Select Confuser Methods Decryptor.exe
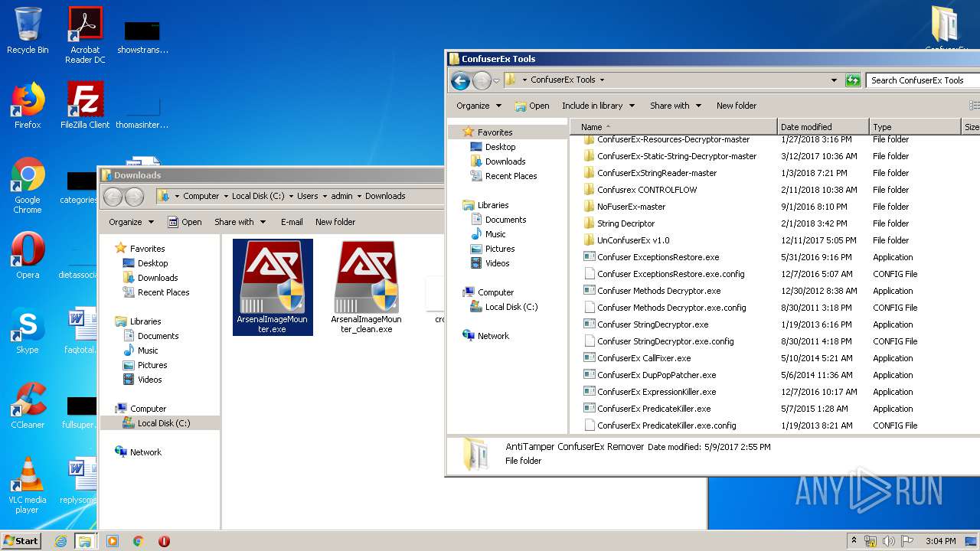 click(x=658, y=291)
